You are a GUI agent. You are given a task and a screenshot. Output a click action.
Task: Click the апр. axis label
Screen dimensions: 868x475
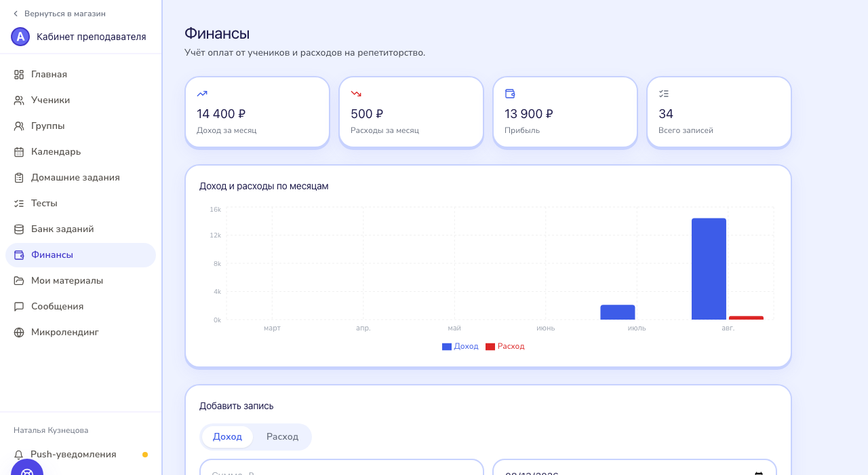[x=363, y=328]
